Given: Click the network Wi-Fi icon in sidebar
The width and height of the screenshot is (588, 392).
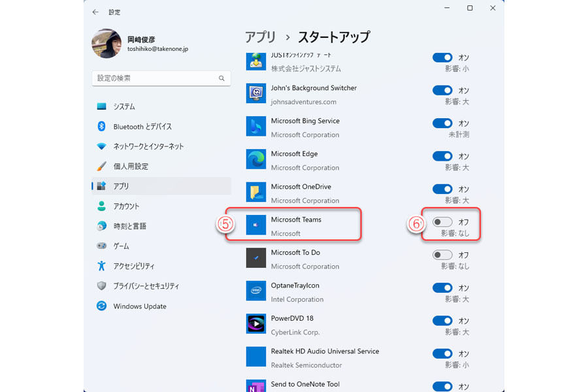Looking at the screenshot, I should 102,146.
